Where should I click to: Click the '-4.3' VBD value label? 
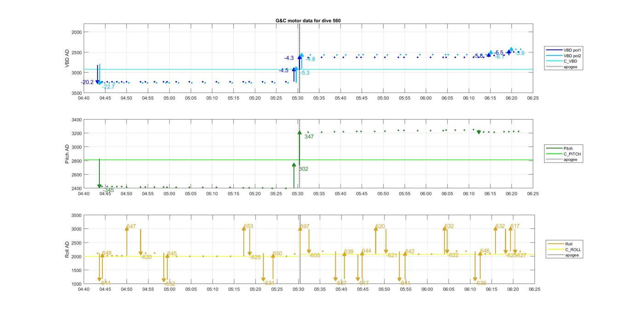289,58
